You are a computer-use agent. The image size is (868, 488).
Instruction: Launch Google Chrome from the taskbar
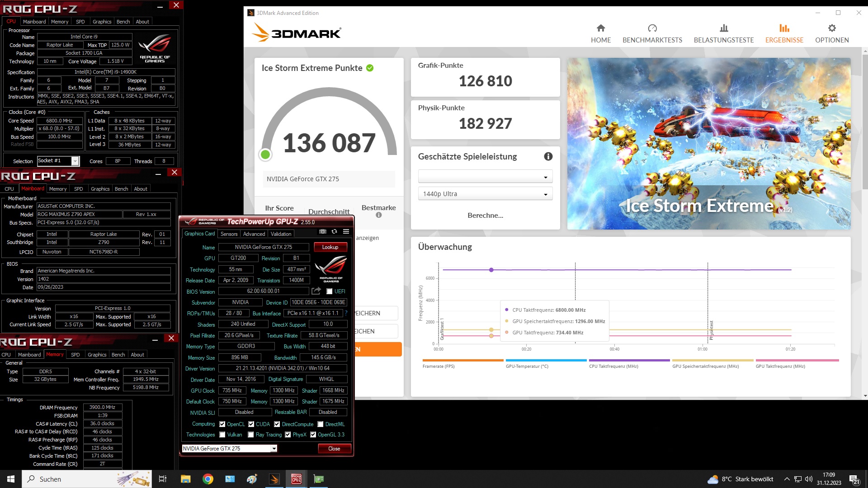click(x=208, y=479)
